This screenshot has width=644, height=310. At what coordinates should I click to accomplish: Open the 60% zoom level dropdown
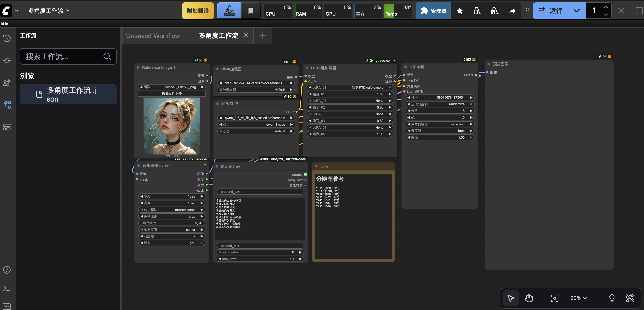pos(578,298)
